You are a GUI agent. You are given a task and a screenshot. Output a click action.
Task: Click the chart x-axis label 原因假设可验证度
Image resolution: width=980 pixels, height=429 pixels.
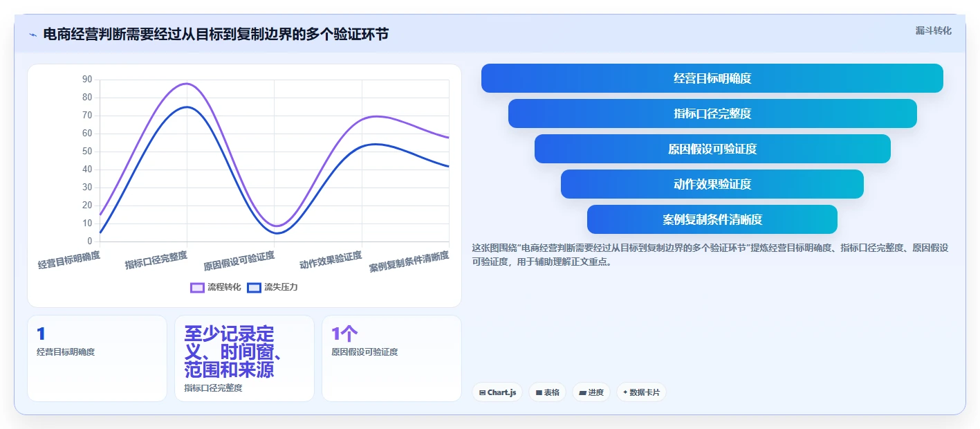tap(239, 261)
